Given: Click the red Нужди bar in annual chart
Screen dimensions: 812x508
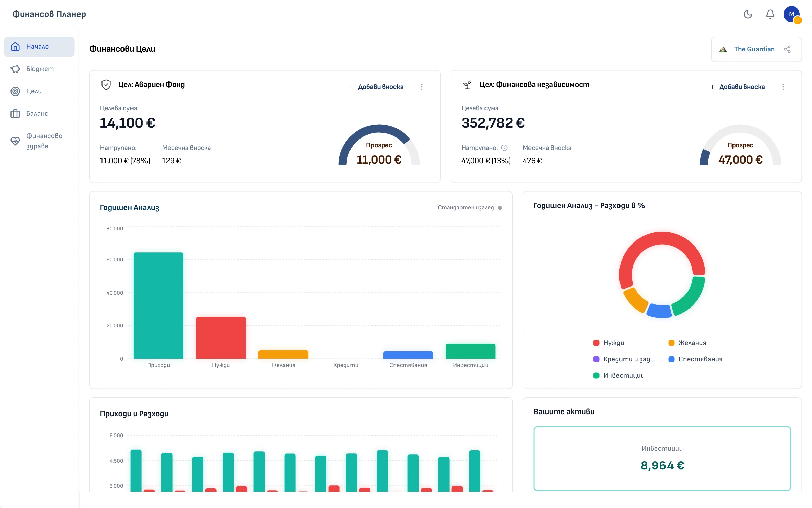Looking at the screenshot, I should coord(221,338).
